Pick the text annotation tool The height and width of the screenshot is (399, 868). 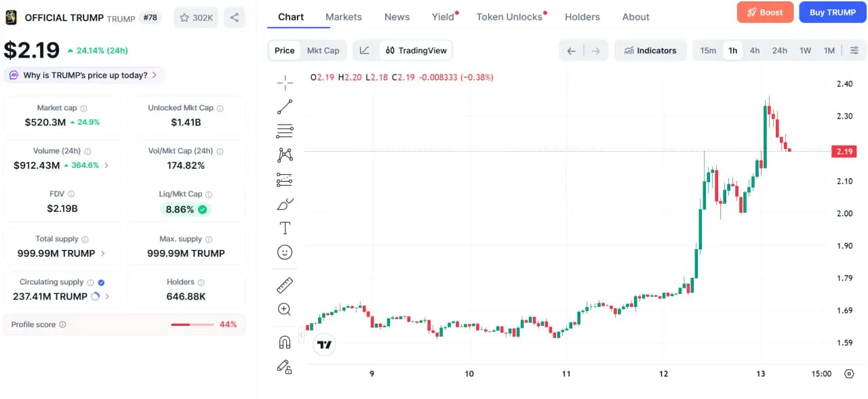(x=285, y=228)
